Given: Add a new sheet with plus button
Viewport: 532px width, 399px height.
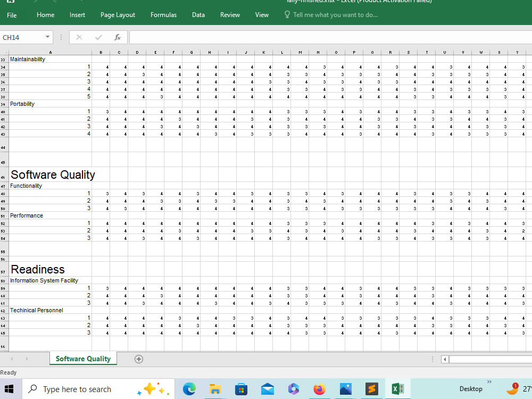Looking at the screenshot, I should (x=139, y=359).
